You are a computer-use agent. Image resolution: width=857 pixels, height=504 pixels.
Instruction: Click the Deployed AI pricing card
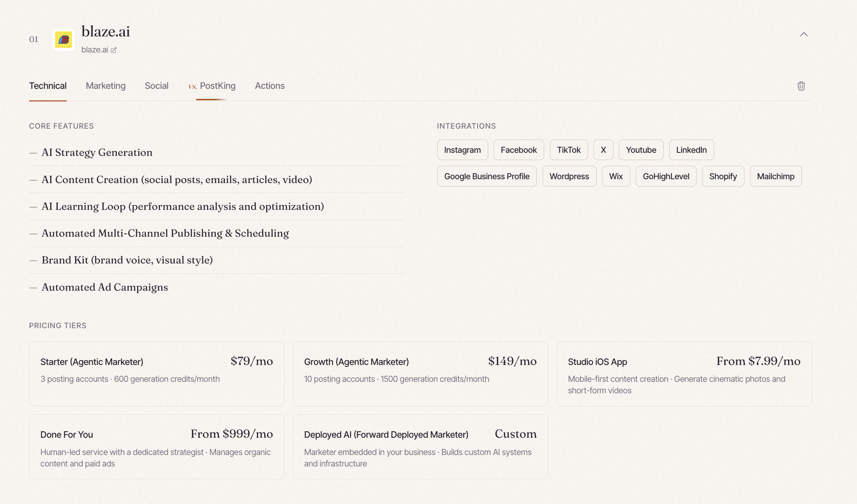click(x=420, y=447)
